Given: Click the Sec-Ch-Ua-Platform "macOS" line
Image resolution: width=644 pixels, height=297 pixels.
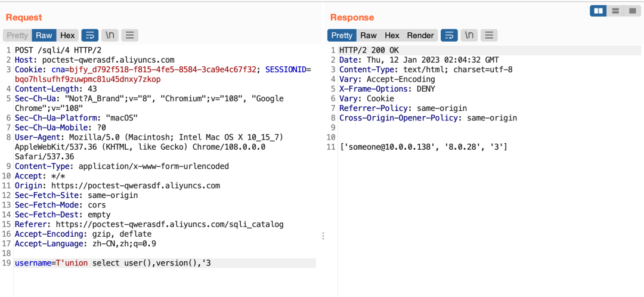Looking at the screenshot, I should pos(76,117).
